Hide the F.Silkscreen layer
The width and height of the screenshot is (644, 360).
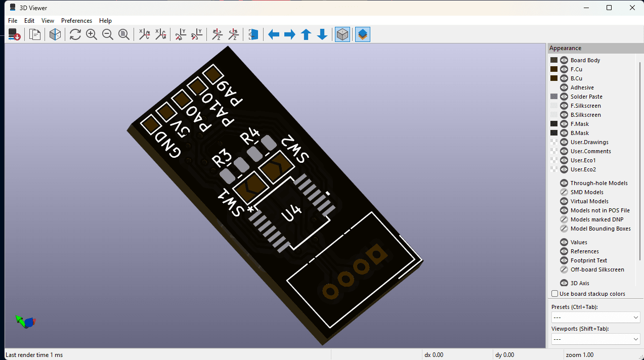pos(564,106)
